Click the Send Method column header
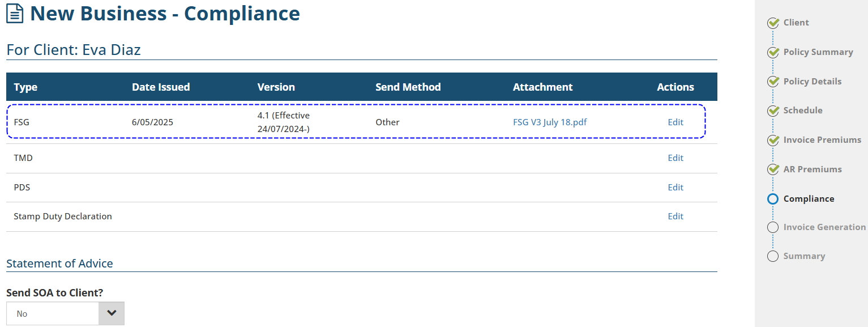This screenshot has width=868, height=327. (408, 87)
